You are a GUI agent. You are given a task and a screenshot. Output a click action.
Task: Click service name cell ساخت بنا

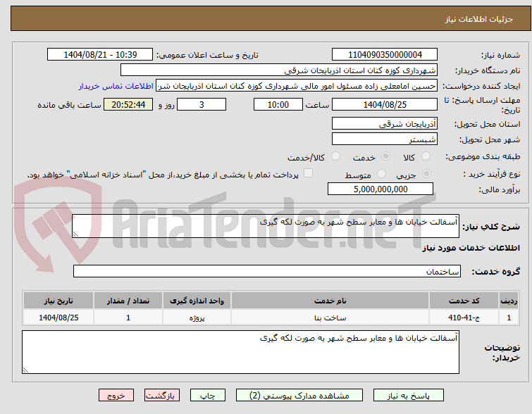(x=330, y=318)
